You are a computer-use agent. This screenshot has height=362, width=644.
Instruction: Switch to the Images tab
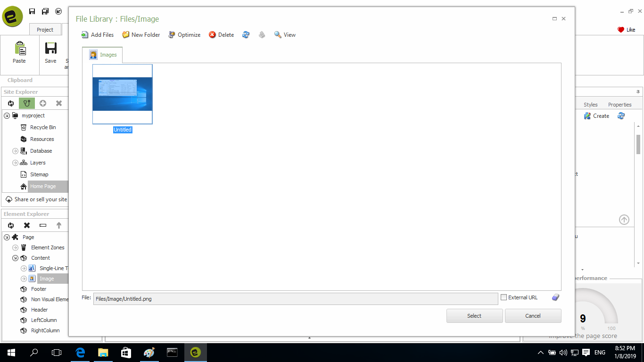[103, 55]
